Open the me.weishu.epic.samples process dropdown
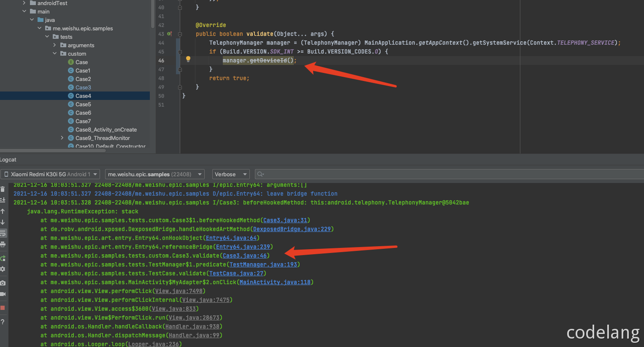 coord(154,174)
